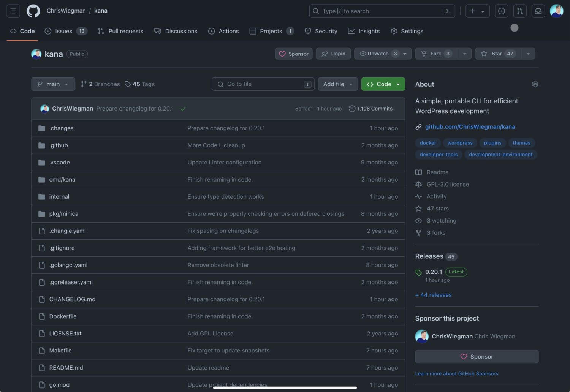Select the Code tab
The image size is (570, 392).
point(22,31)
